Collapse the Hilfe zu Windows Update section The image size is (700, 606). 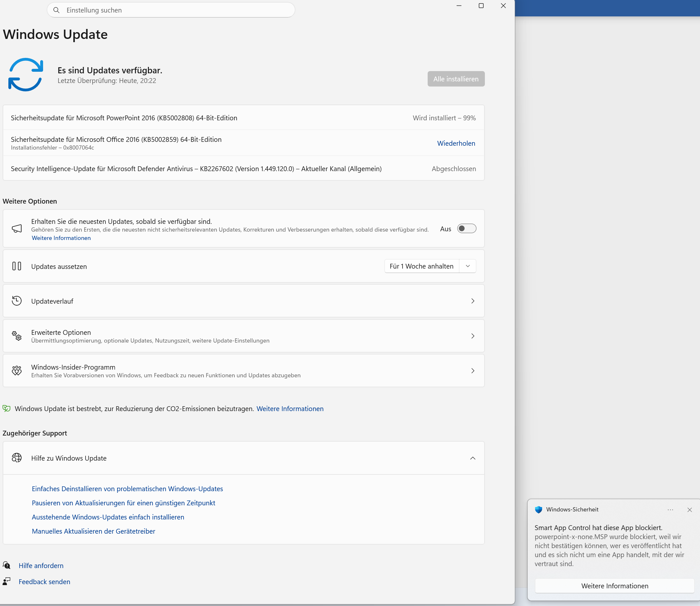click(x=473, y=458)
